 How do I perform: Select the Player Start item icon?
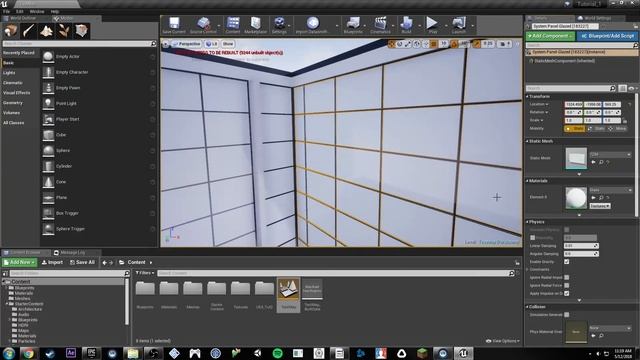tap(48, 119)
